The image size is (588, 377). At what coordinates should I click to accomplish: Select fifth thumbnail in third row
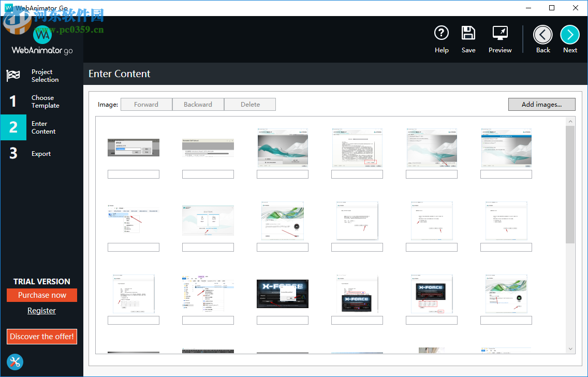pos(432,293)
